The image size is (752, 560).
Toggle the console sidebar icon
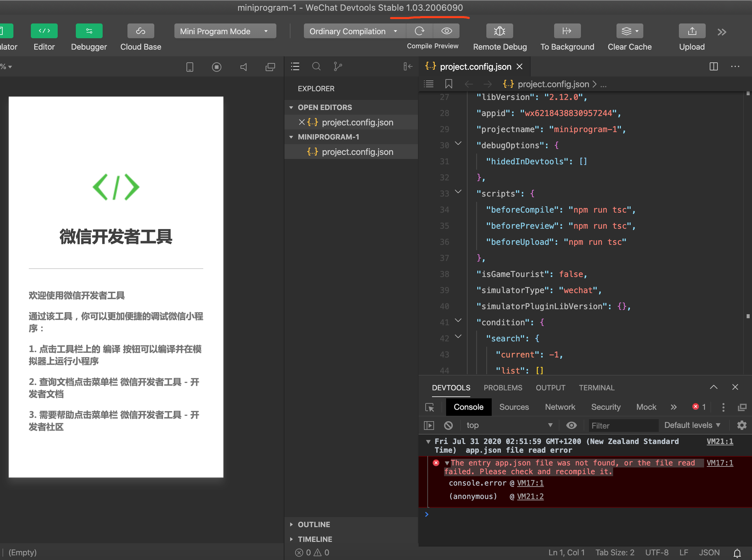429,426
